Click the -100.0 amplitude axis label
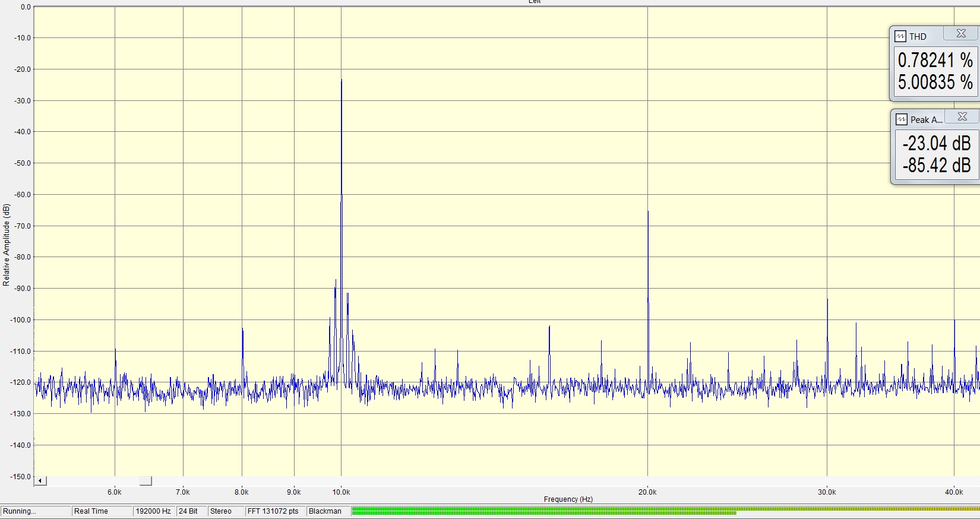Viewport: 980px width, 519px height. click(21, 320)
